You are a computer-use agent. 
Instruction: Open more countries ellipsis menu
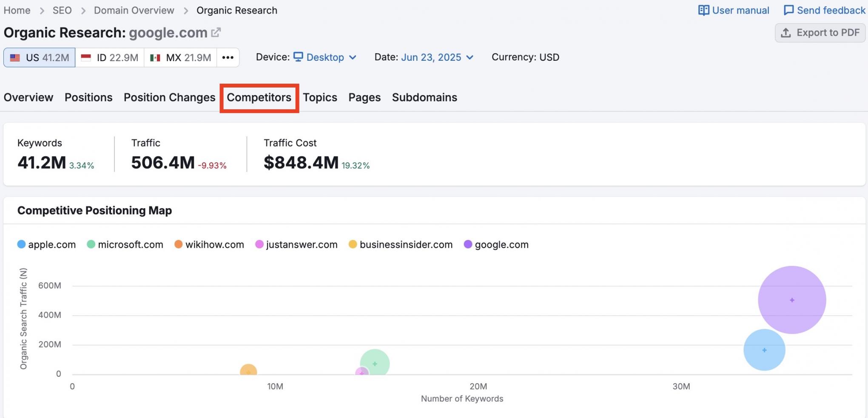pos(228,57)
